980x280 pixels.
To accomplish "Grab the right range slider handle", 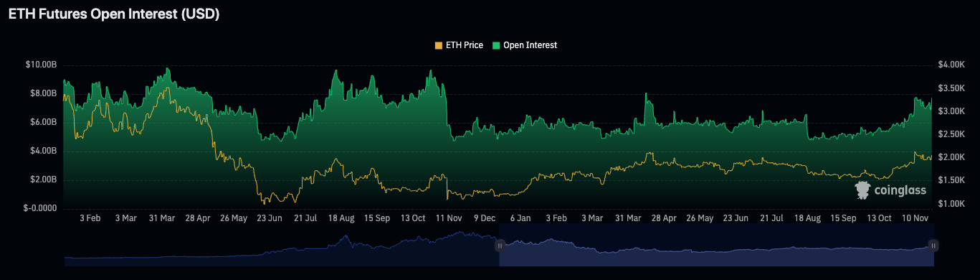I will (933, 246).
